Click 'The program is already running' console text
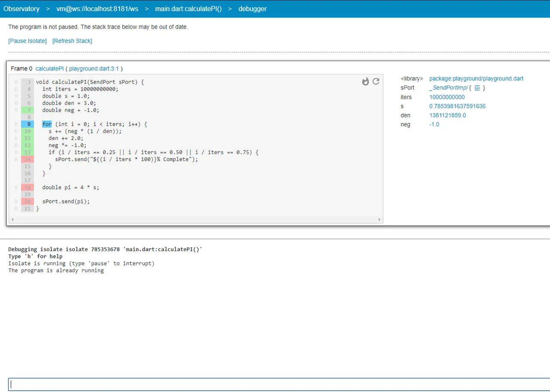This screenshot has width=550, height=392. coord(56,270)
